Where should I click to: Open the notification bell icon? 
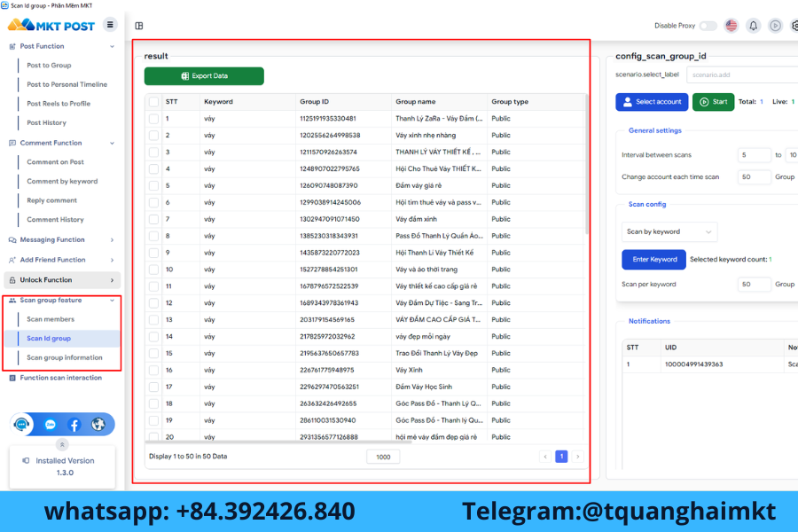point(753,26)
